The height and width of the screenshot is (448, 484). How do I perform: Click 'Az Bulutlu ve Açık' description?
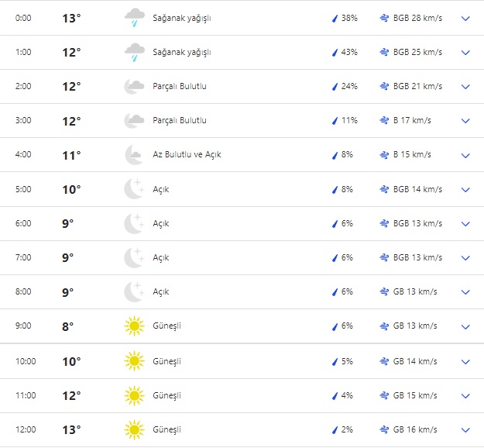[x=187, y=155]
